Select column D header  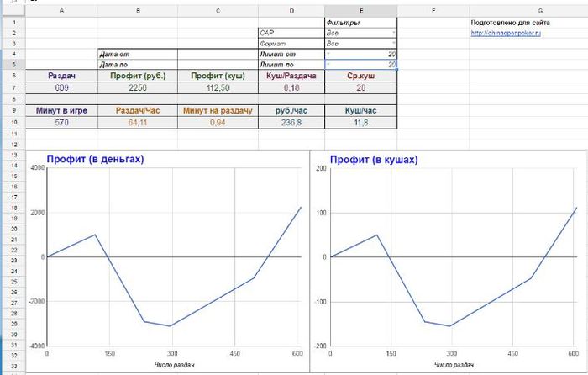click(291, 11)
